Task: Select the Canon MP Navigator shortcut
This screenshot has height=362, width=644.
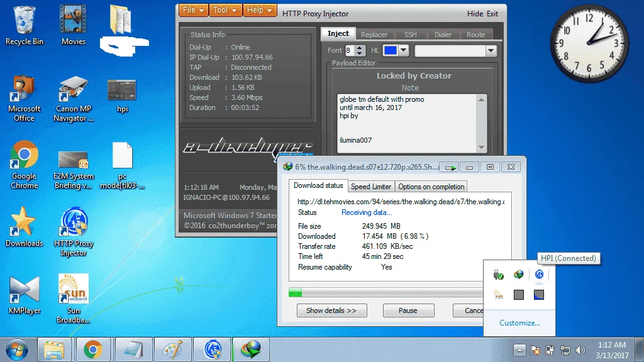Action: [74, 99]
